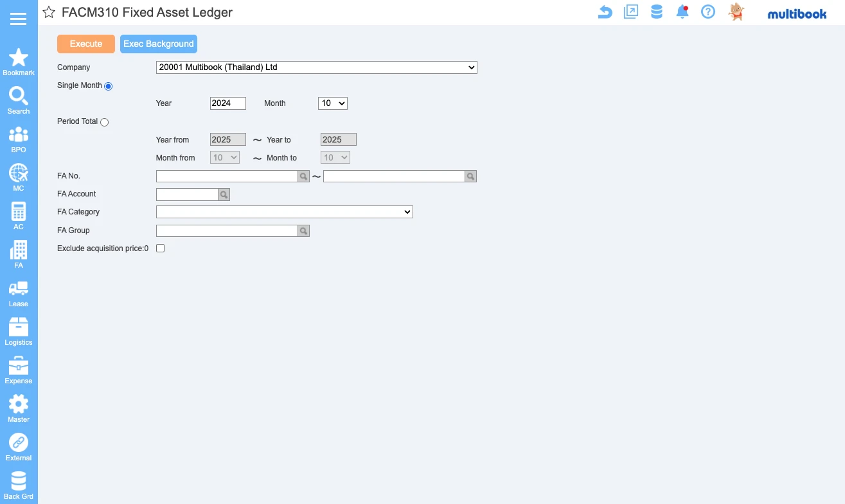Click the FA Group search icon
Screen dimensions: 845x504
tap(303, 231)
